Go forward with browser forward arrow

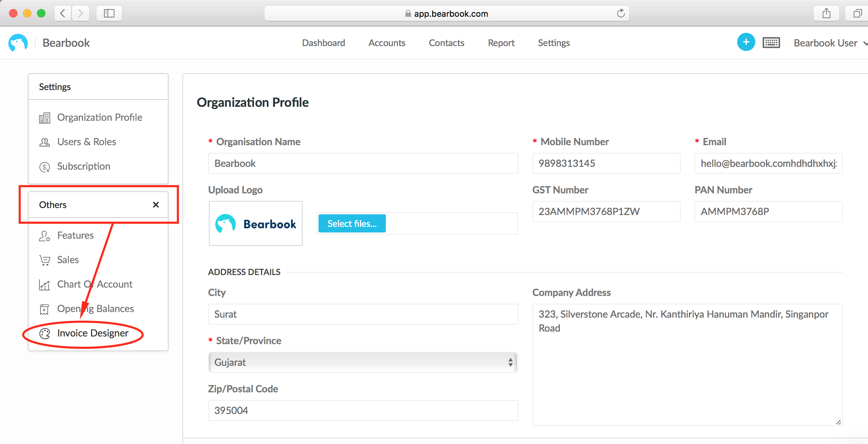81,13
